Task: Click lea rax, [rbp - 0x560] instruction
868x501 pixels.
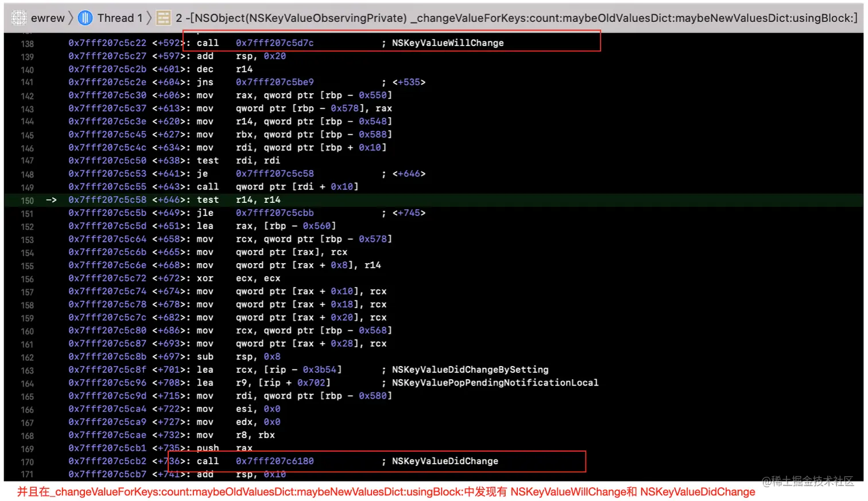Action: (x=266, y=226)
